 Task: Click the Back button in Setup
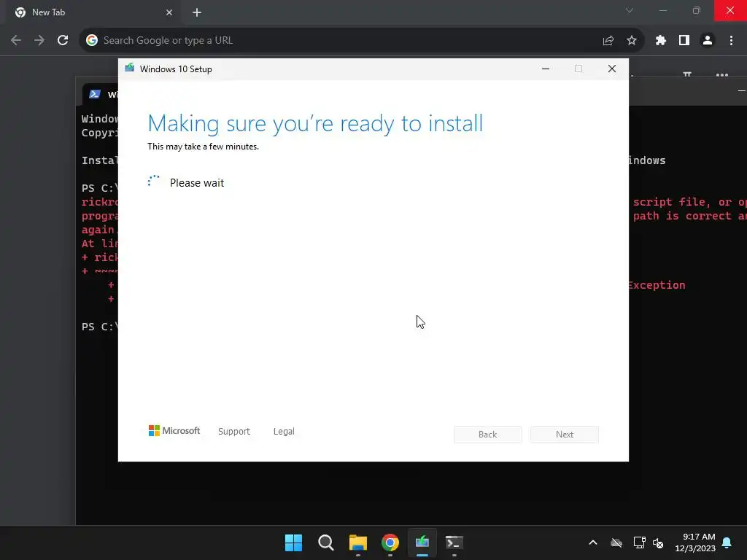[488, 435]
